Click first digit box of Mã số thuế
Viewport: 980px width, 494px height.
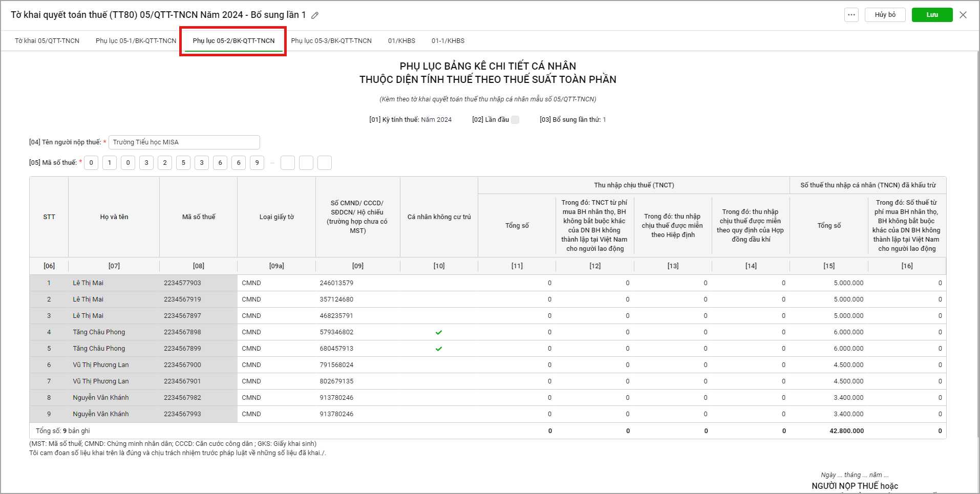pos(91,163)
